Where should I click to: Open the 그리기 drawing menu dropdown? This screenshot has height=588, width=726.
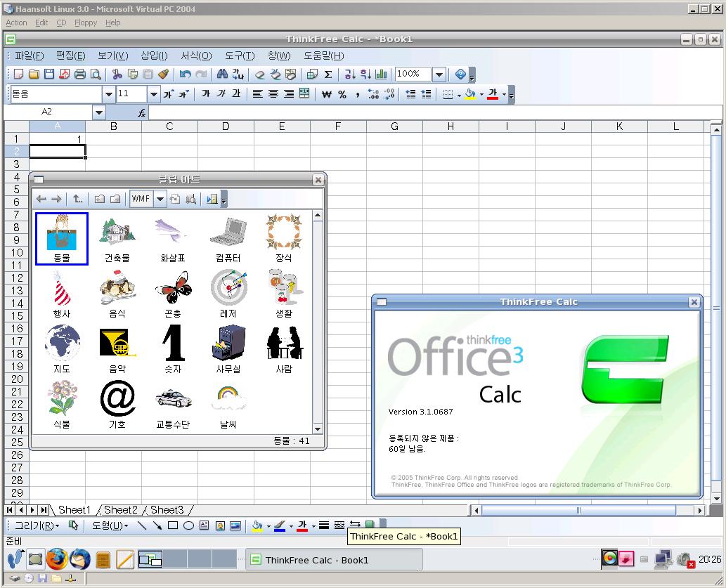37,525
